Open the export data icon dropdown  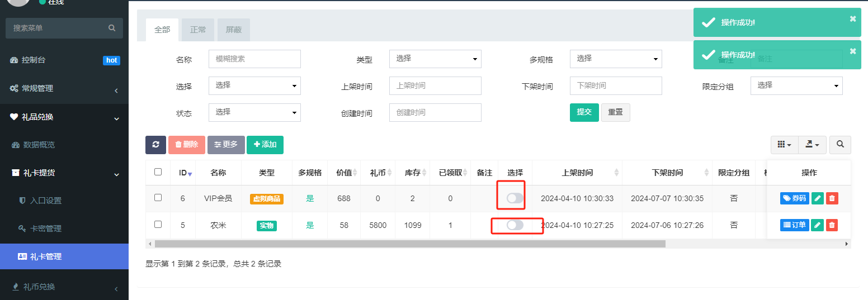pyautogui.click(x=812, y=145)
